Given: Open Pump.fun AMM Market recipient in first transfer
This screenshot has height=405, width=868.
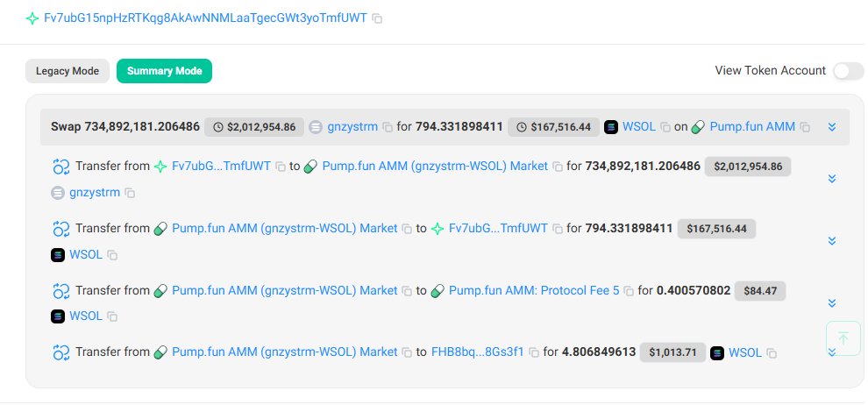Looking at the screenshot, I should (435, 166).
